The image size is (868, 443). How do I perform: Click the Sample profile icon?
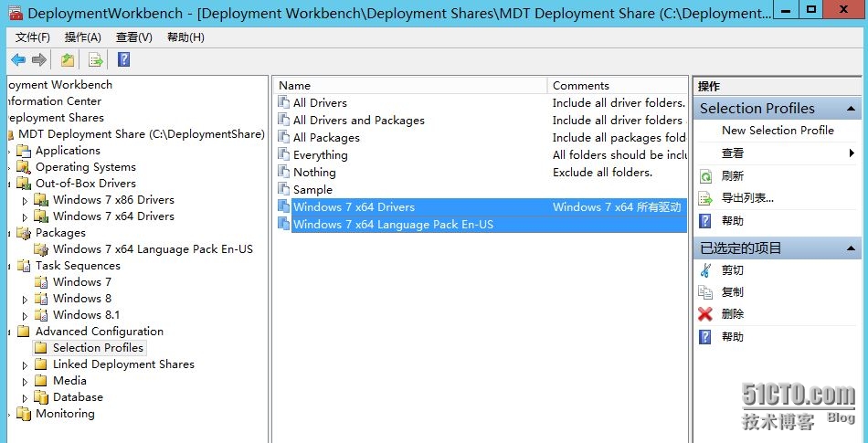284,189
